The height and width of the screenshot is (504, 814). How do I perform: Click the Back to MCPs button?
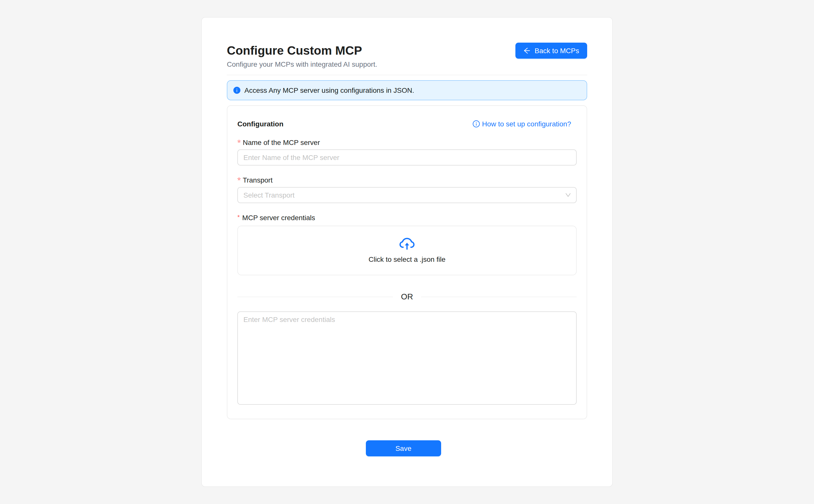(x=551, y=51)
